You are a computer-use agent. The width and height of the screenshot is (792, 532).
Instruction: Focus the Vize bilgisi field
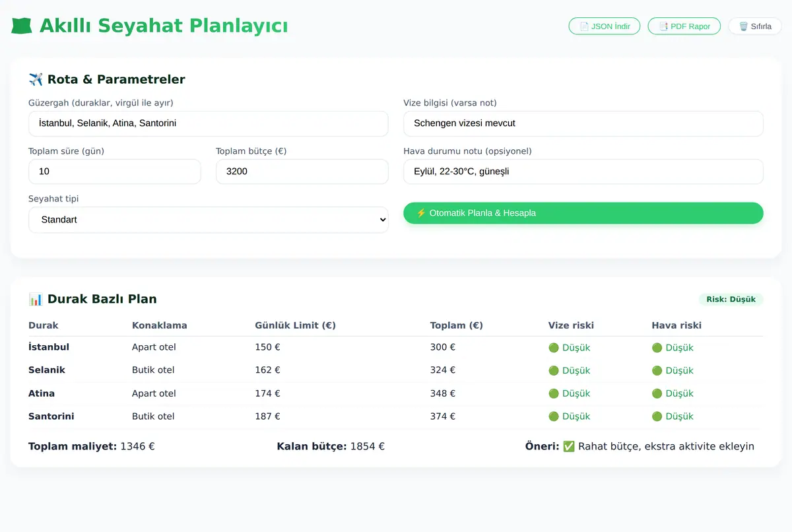click(x=583, y=123)
